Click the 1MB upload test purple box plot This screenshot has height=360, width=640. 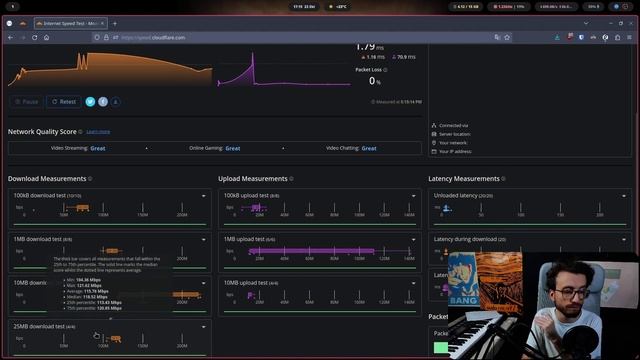pyautogui.click(x=312, y=251)
